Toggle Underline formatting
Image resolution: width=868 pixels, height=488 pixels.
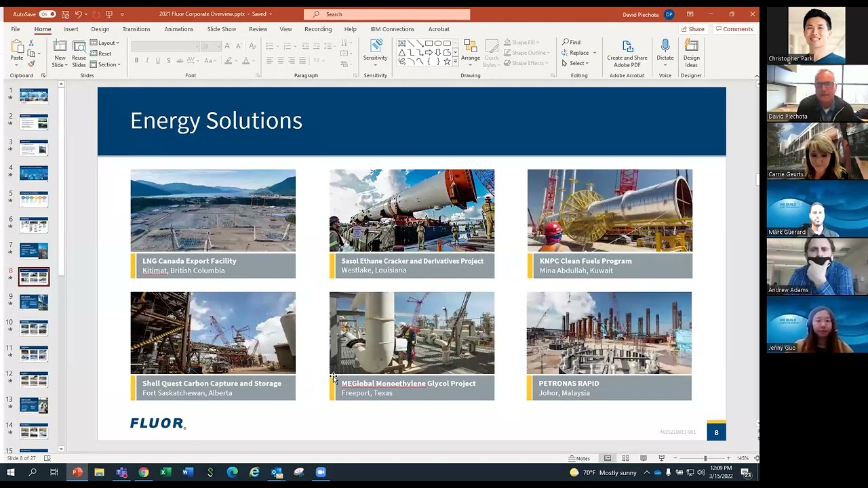click(x=158, y=60)
